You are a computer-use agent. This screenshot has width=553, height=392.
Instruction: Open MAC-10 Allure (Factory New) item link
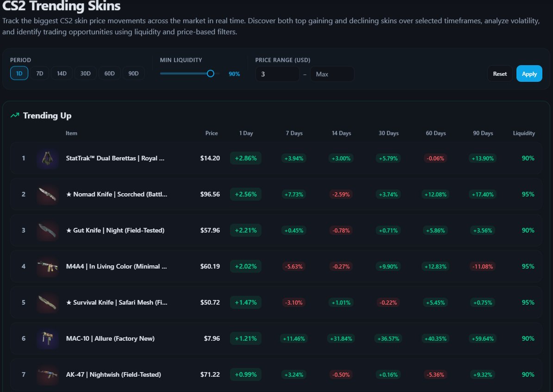[110, 338]
